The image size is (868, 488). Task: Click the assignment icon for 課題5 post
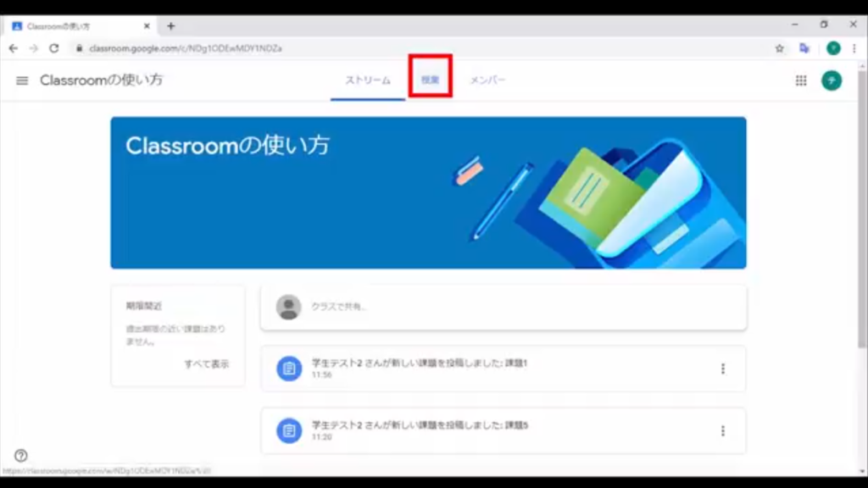click(x=289, y=430)
